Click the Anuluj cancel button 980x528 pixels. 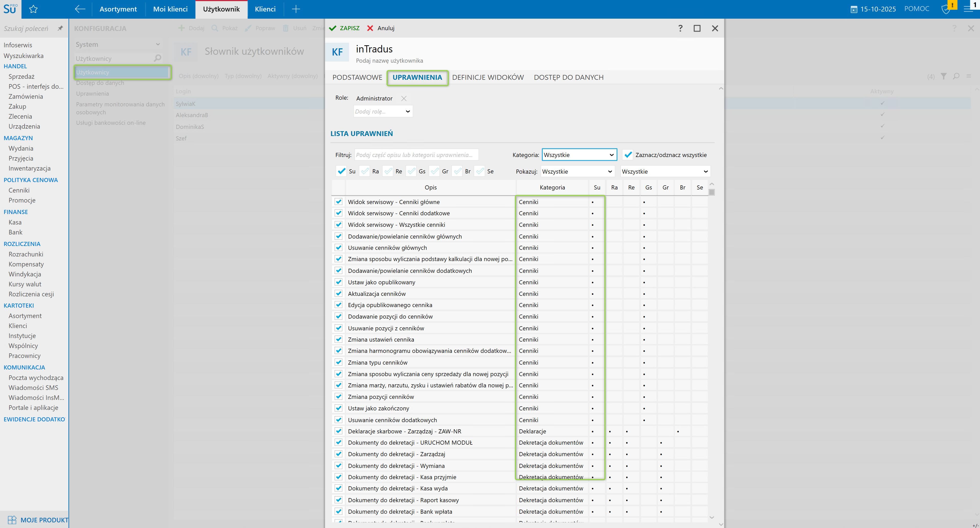(x=381, y=28)
